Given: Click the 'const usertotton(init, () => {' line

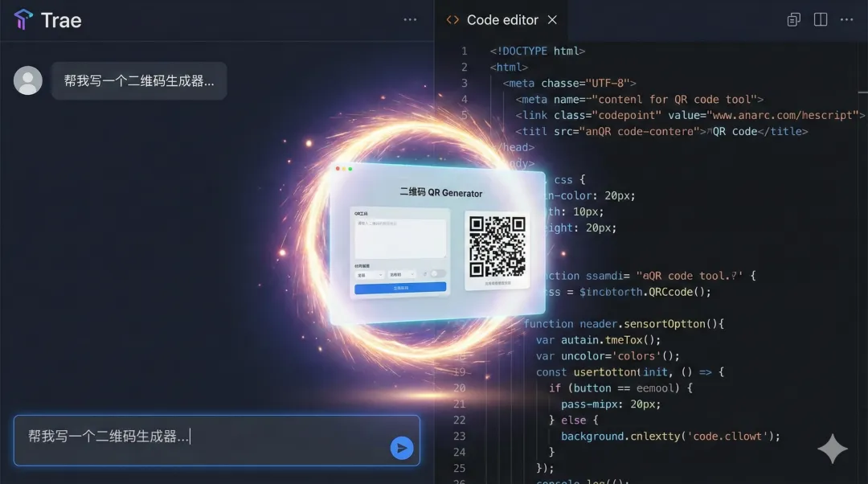Looking at the screenshot, I should [x=630, y=372].
